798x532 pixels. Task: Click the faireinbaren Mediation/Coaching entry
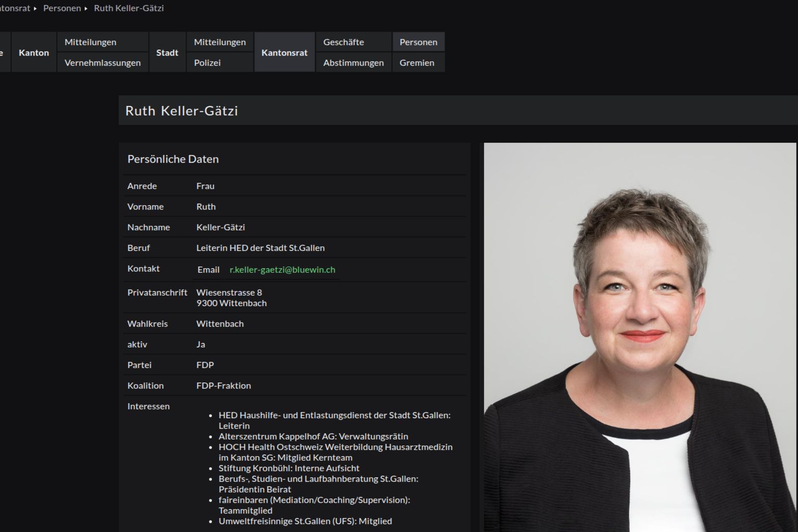click(x=314, y=505)
